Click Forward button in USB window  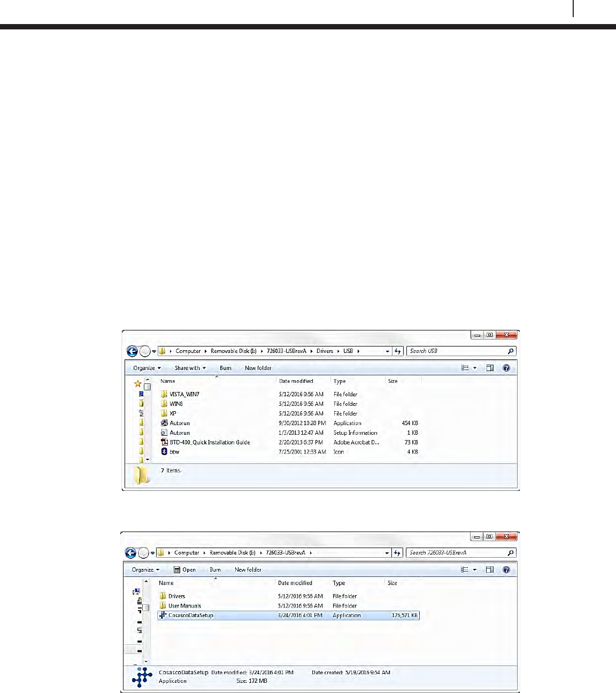pos(145,351)
